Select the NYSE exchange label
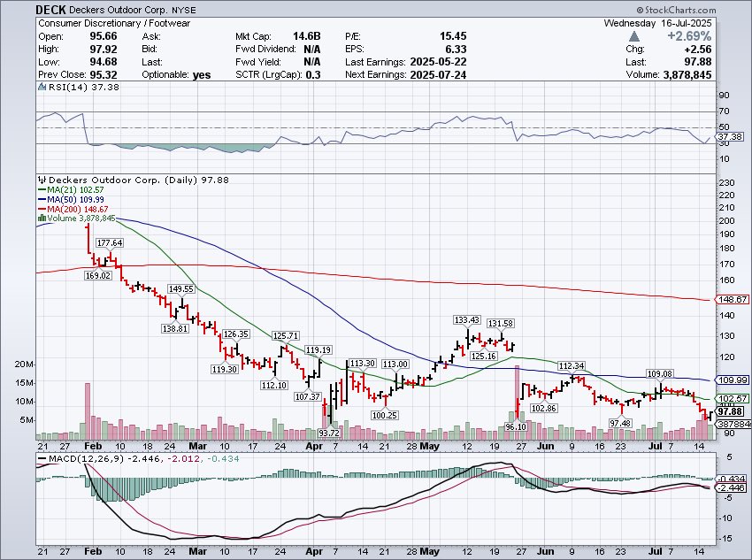This screenshot has height=560, width=752. [x=184, y=10]
